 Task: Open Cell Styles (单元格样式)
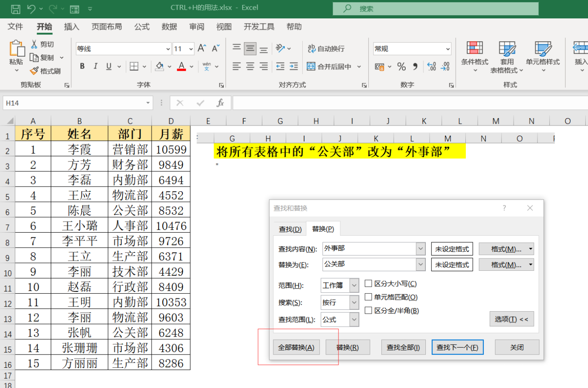pos(543,57)
